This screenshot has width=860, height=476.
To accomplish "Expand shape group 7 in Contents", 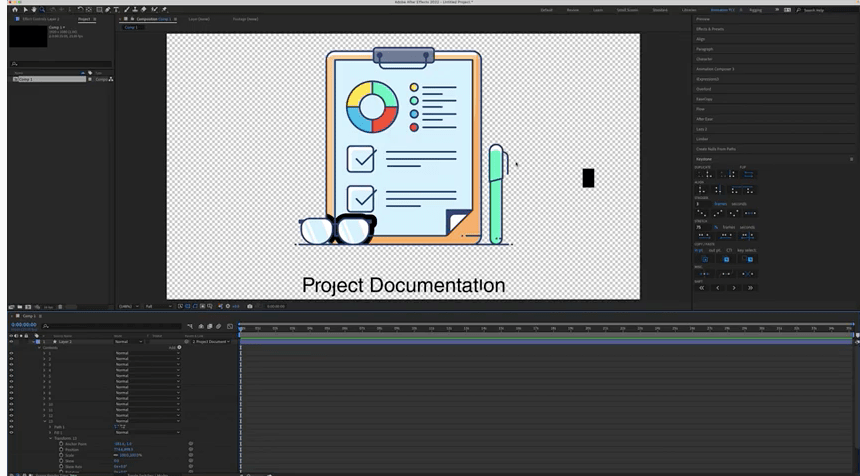I will tap(44, 387).
